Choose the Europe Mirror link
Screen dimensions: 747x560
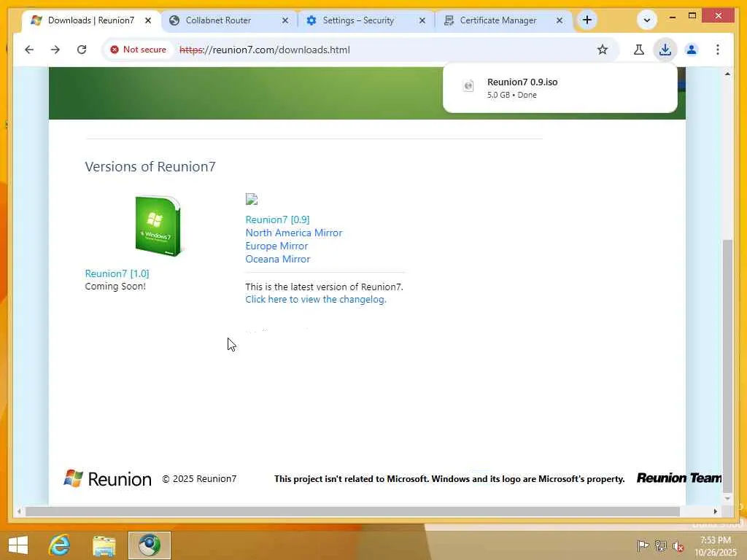click(x=276, y=246)
